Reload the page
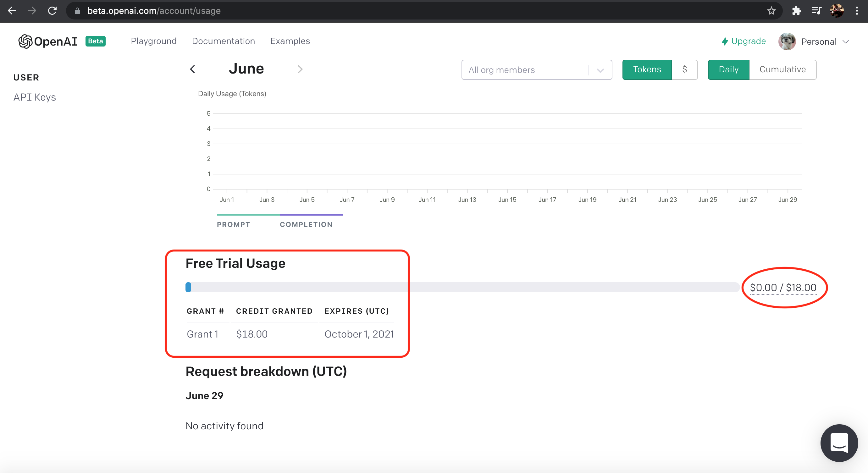The image size is (868, 473). pyautogui.click(x=52, y=11)
